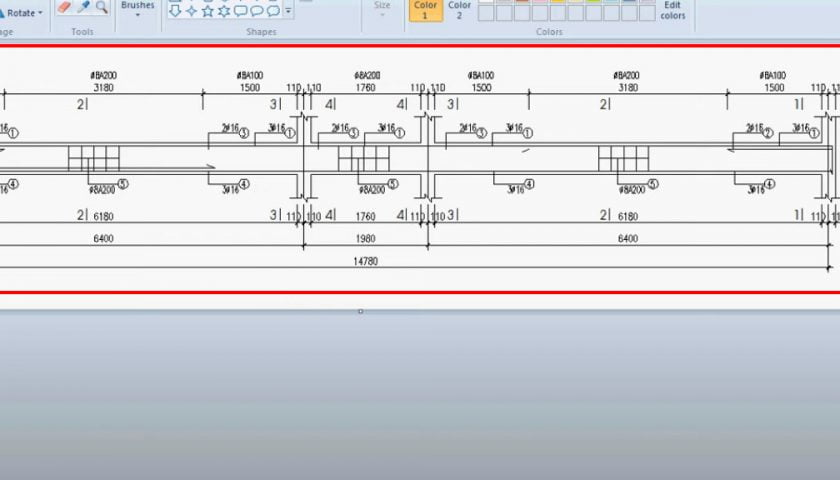Select the Eraser tool
The width and height of the screenshot is (840, 480).
tap(65, 8)
